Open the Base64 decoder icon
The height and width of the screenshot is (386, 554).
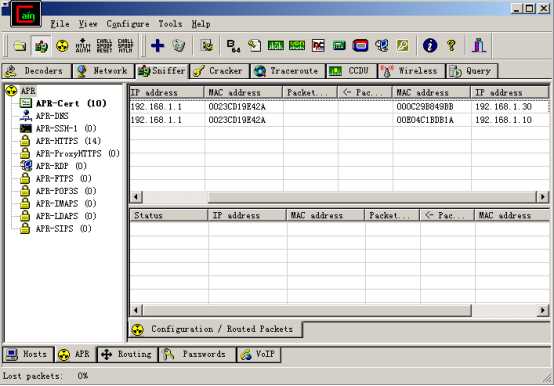[x=234, y=46]
